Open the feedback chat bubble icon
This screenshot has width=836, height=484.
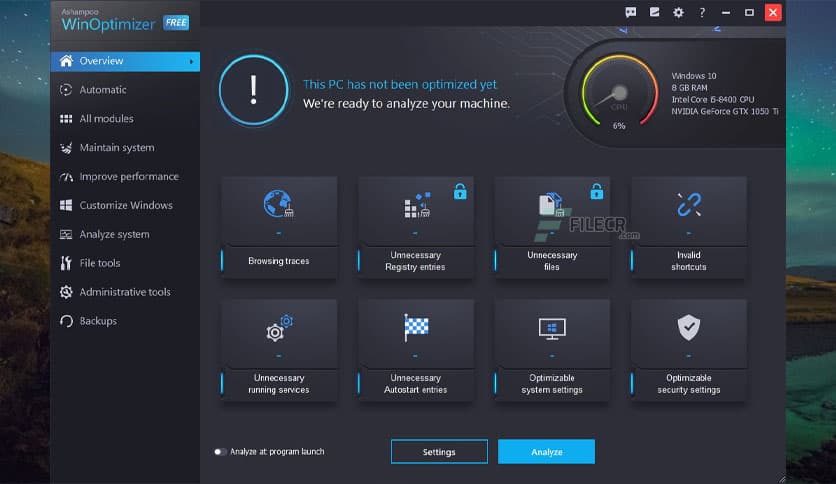click(x=631, y=12)
